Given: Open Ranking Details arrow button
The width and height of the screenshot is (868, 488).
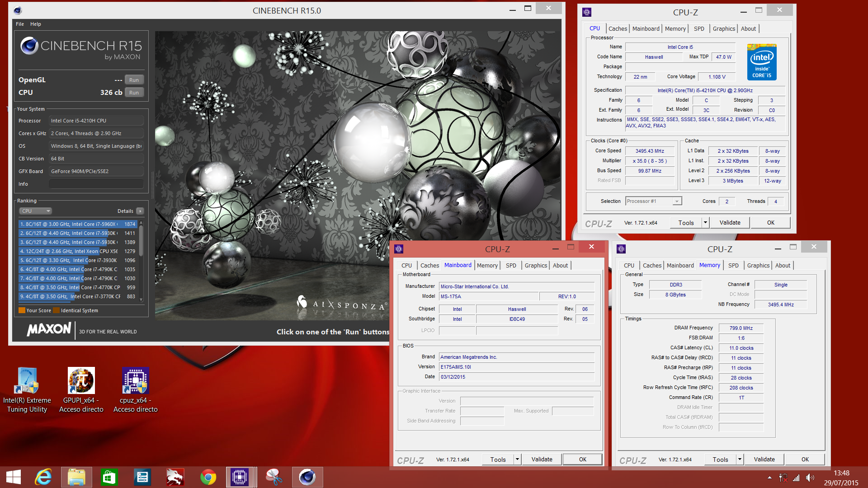Looking at the screenshot, I should tap(140, 211).
